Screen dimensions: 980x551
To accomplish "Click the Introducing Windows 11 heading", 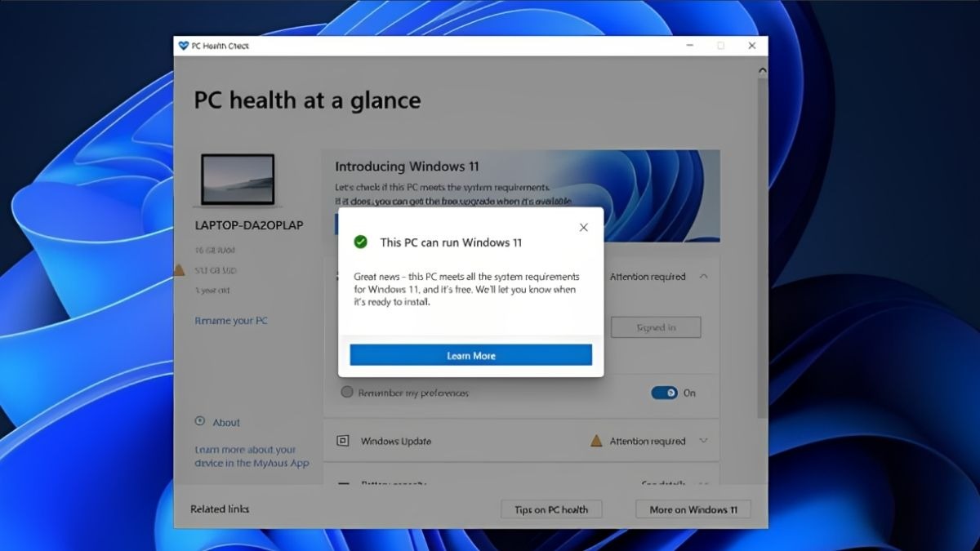I will pos(407,167).
